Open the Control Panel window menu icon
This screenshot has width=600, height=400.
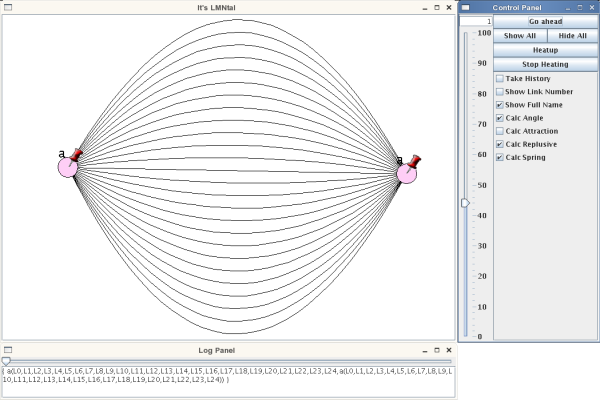pyautogui.click(x=464, y=7)
